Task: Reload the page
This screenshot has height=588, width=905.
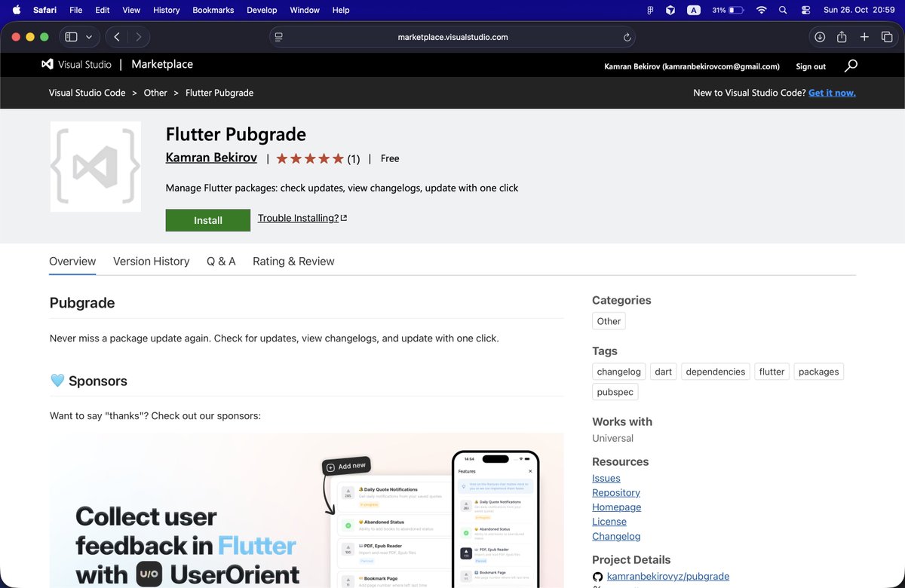Action: click(x=627, y=37)
